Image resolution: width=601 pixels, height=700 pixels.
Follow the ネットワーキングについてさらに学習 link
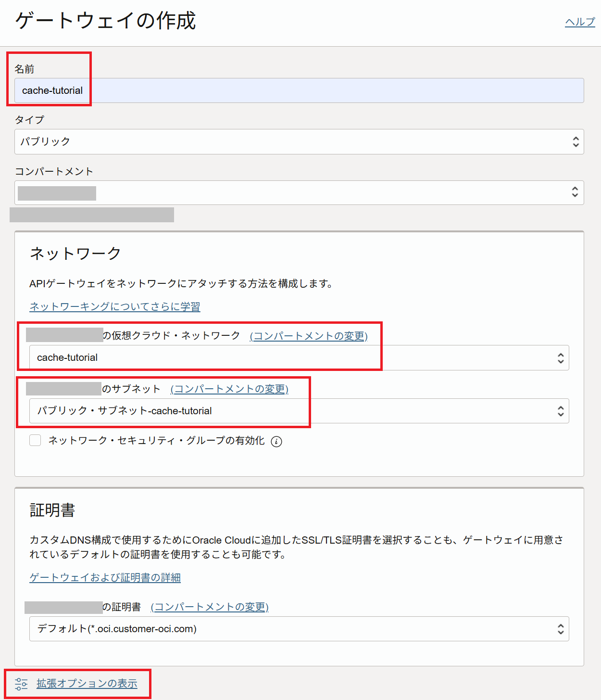[x=115, y=306]
